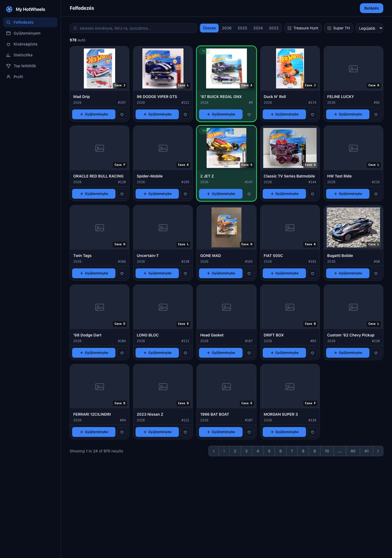Image resolution: width=392 pixels, height=558 pixels.
Task: Click the MORGAN SUPER 3 car title
Action: click(281, 415)
